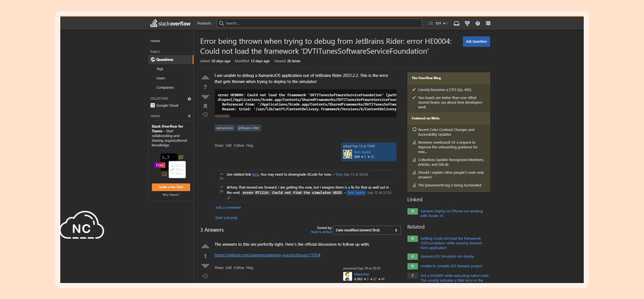Toggle Follow under the question
644x299 pixels.
point(239,145)
